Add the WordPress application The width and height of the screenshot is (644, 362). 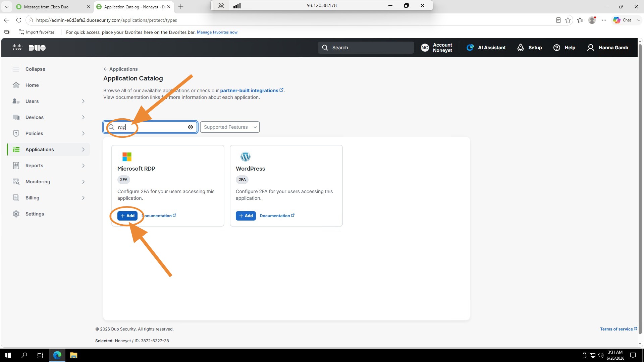246,216
